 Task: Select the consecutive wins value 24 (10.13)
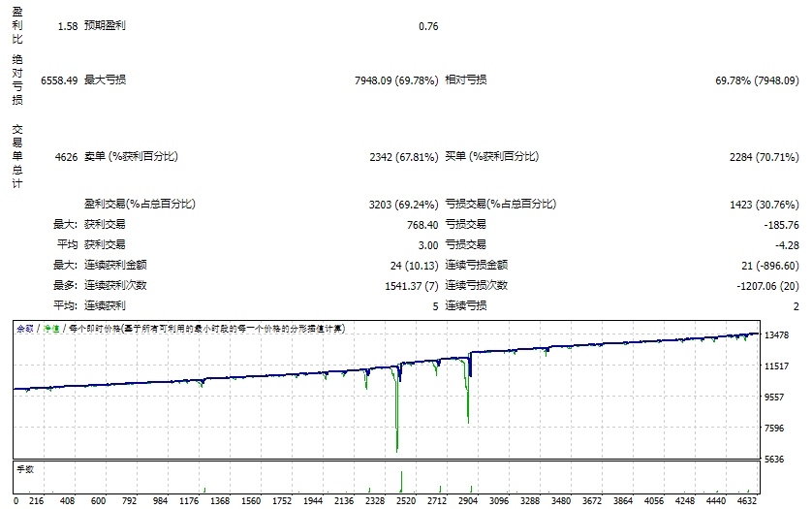[415, 266]
